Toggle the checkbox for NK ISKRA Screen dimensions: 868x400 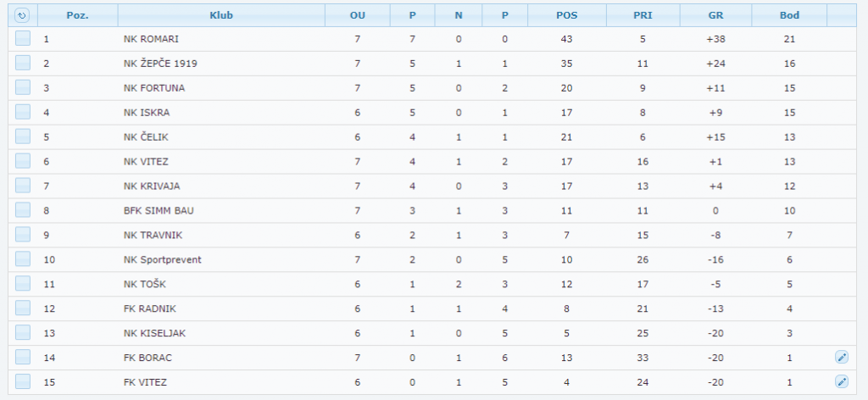23,112
